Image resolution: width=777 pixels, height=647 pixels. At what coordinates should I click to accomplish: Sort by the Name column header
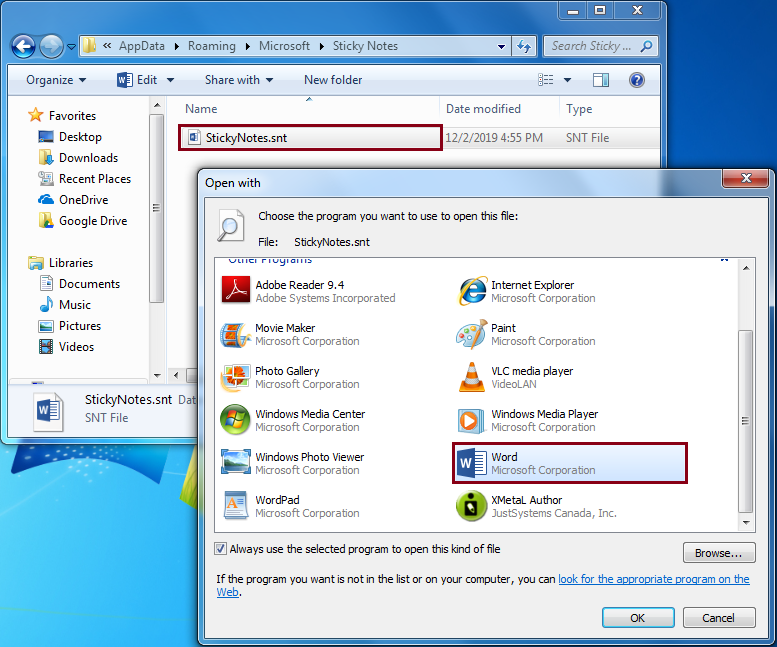pos(309,108)
